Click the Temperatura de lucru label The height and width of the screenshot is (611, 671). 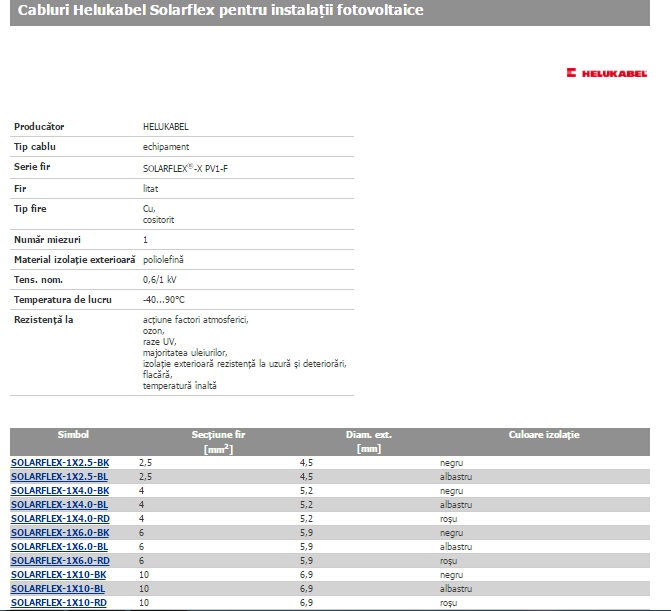pos(62,300)
